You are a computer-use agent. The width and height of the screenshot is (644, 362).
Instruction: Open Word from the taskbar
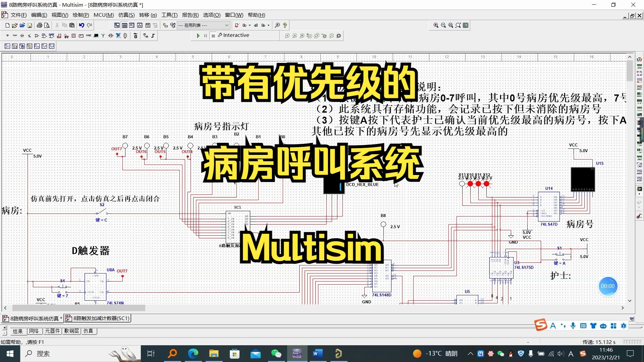(x=317, y=354)
